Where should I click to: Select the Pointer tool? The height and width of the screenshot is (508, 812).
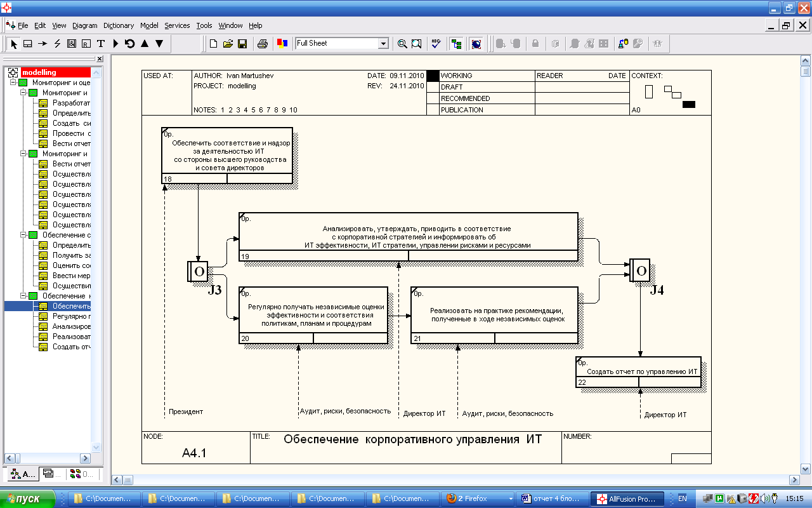[x=13, y=44]
